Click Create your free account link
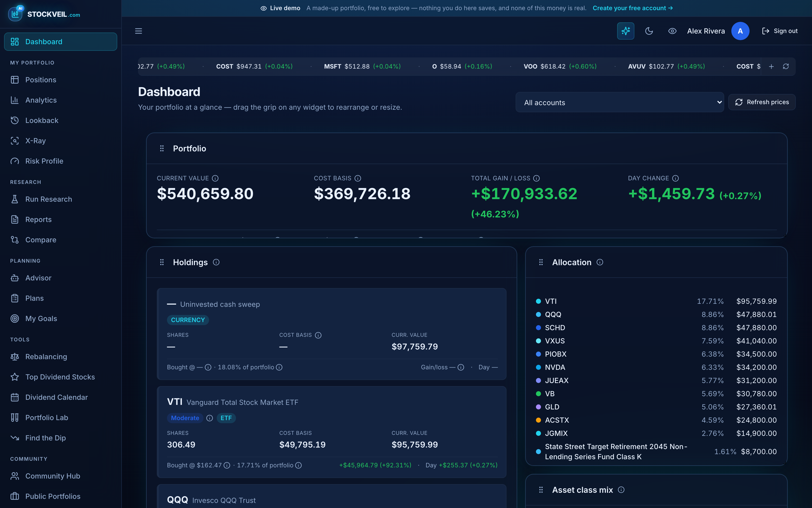The width and height of the screenshot is (812, 508). point(633,8)
